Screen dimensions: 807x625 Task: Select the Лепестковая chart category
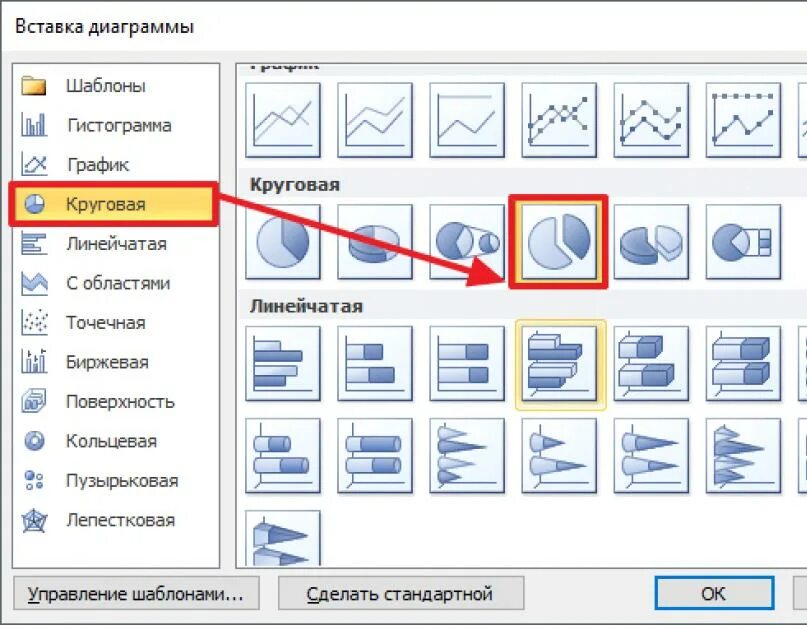(116, 520)
